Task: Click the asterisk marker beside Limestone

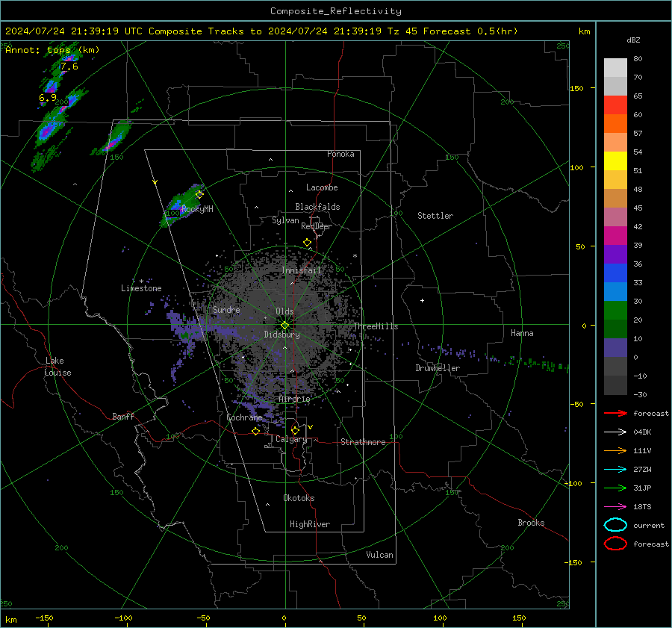Action: (x=141, y=282)
